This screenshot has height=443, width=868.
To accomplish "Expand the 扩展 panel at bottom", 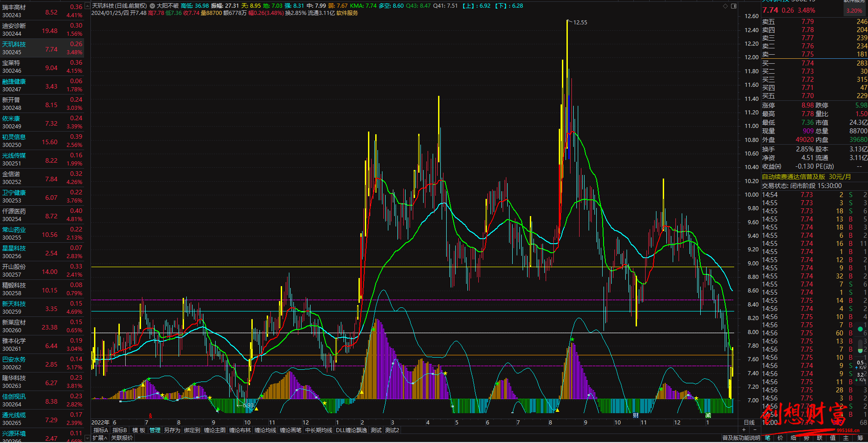I will [x=100, y=438].
